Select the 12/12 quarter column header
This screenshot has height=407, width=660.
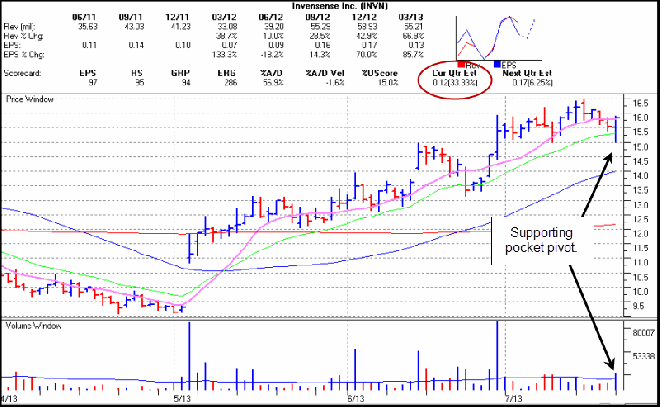click(365, 17)
